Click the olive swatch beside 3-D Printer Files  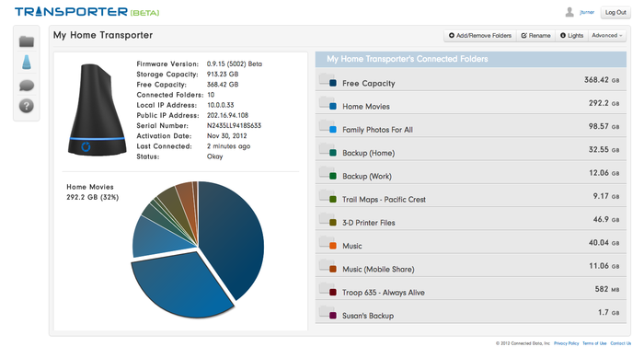point(333,223)
